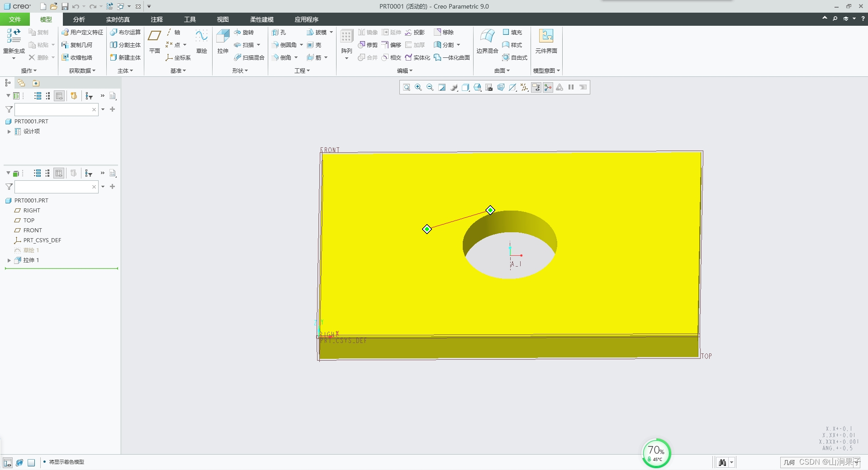The height and width of the screenshot is (470, 868).
Task: Click the 新建主体 button
Action: pos(125,57)
